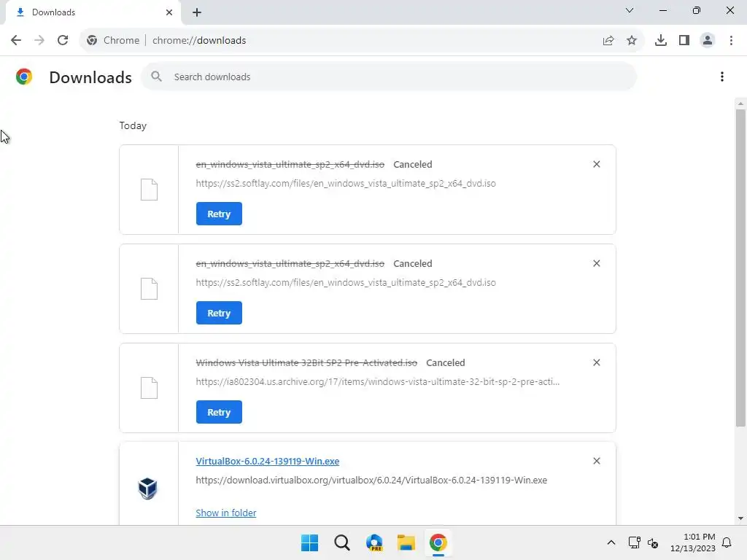
Task: Click the scrollbar down arrow
Action: (740, 518)
